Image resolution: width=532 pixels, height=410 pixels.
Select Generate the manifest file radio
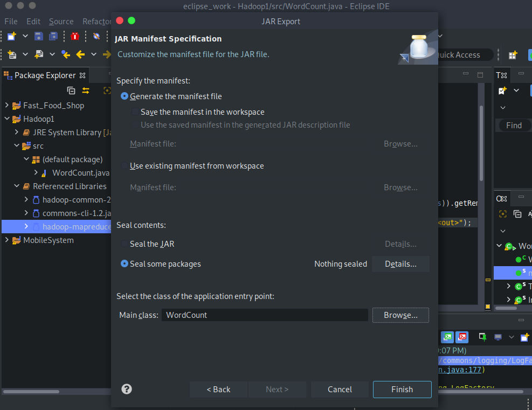125,96
